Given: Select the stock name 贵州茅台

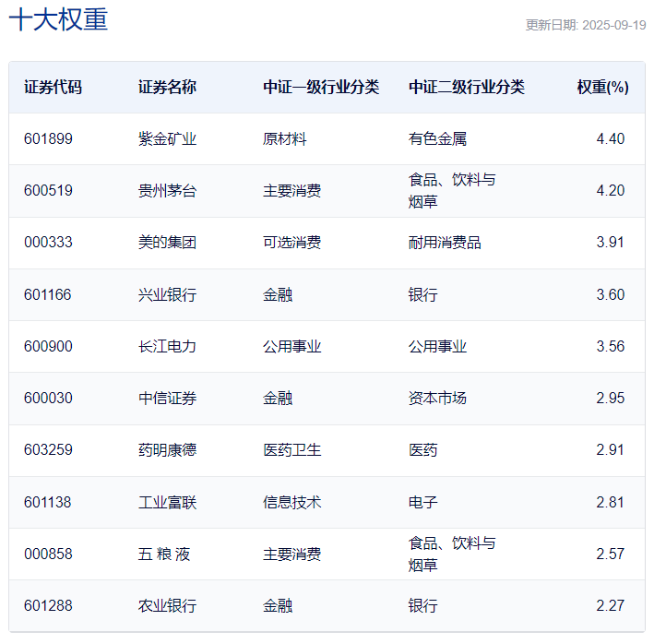Looking at the screenshot, I should click(x=167, y=191).
